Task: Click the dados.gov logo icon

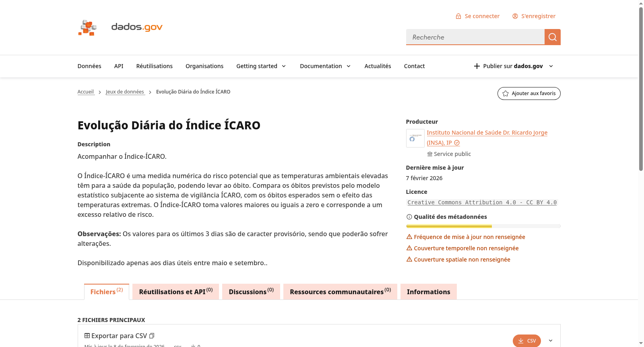Action: pos(87,27)
